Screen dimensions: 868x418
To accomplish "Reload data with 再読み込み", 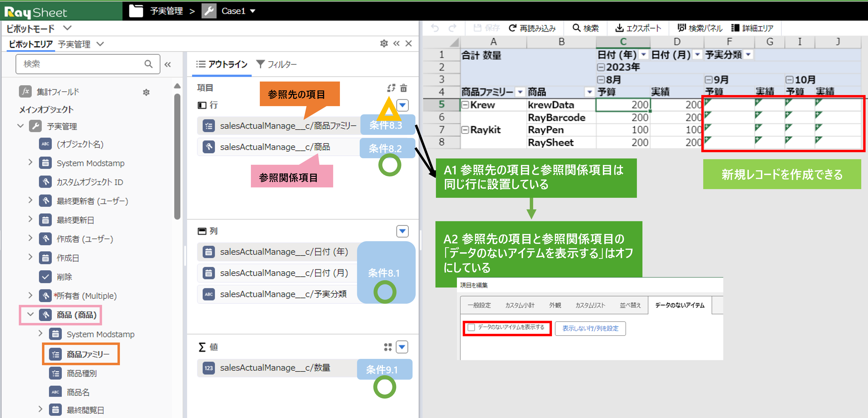I will 532,28.
